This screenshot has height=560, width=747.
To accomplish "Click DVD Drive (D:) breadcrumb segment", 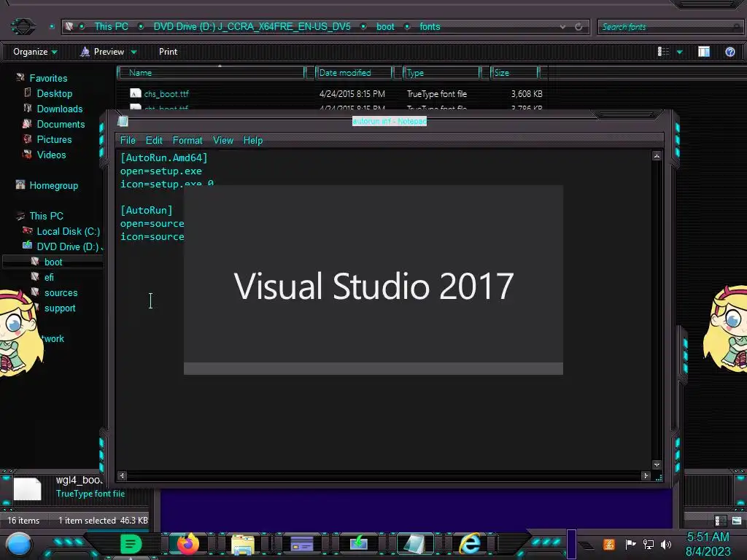I will pyautogui.click(x=252, y=27).
